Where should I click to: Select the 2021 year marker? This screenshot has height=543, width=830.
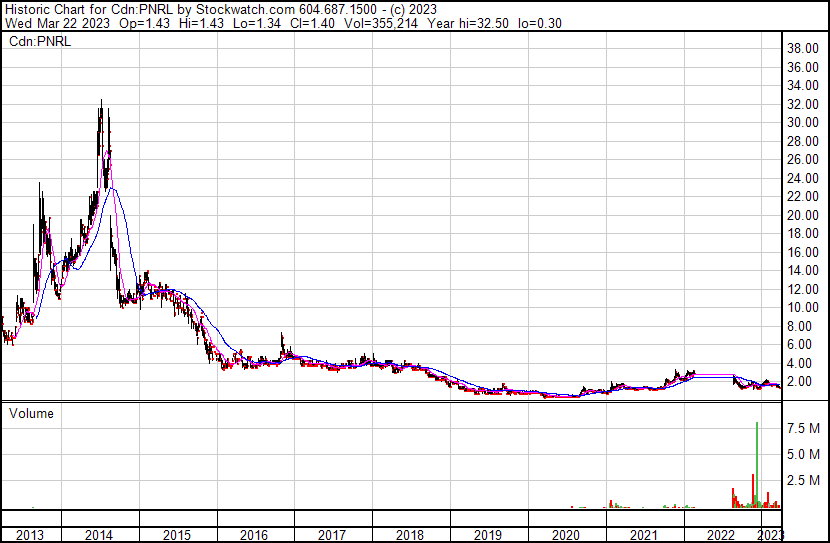(644, 535)
